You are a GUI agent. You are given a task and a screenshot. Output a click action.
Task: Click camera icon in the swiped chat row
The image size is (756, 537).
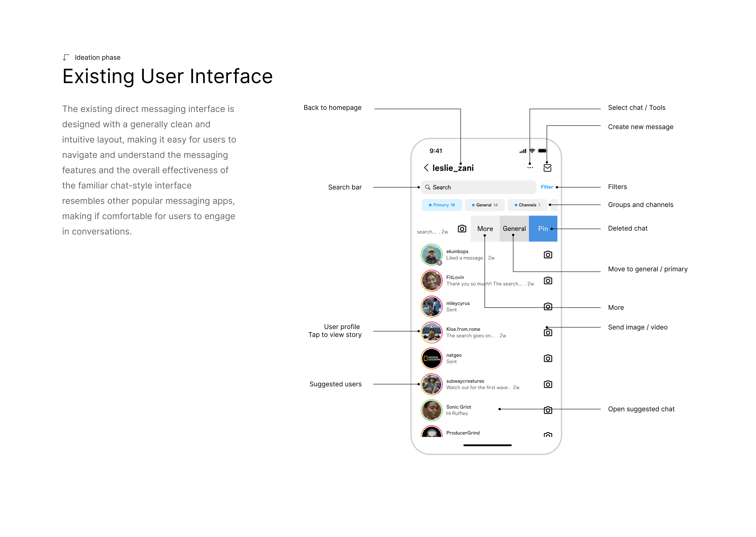462,229
